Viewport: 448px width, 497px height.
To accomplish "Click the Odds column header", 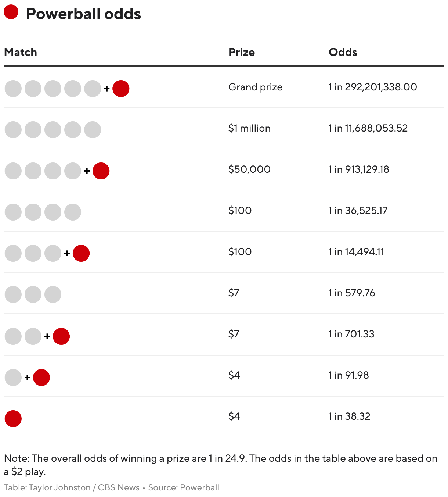I will pos(343,52).
